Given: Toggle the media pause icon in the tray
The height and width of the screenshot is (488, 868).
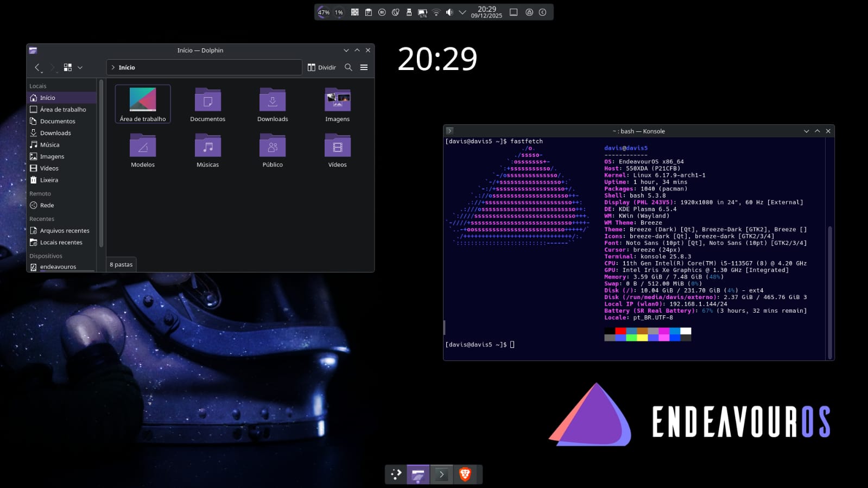Looking at the screenshot, I should [x=382, y=12].
